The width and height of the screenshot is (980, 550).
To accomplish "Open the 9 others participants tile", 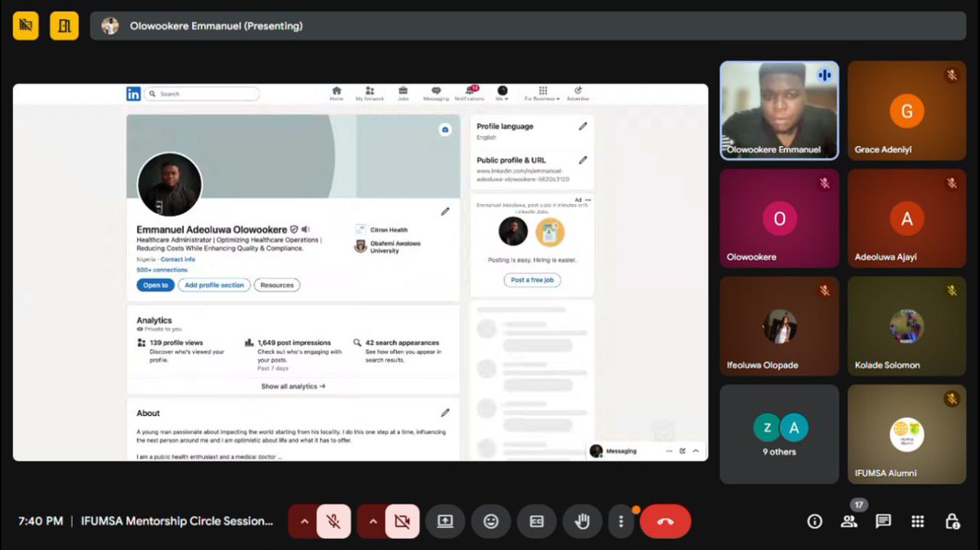I will (779, 434).
